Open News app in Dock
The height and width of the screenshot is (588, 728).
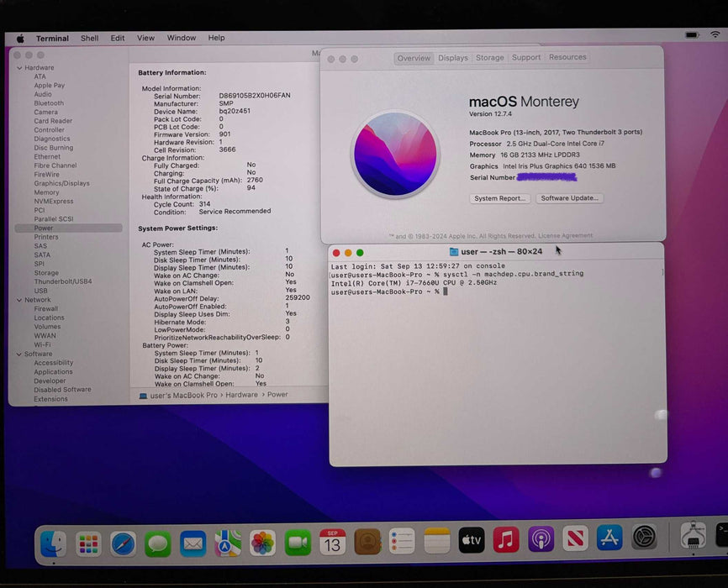[575, 538]
